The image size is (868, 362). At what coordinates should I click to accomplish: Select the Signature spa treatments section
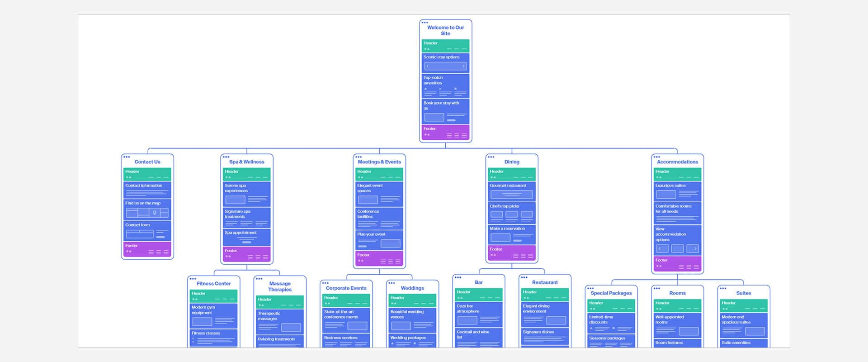click(247, 218)
